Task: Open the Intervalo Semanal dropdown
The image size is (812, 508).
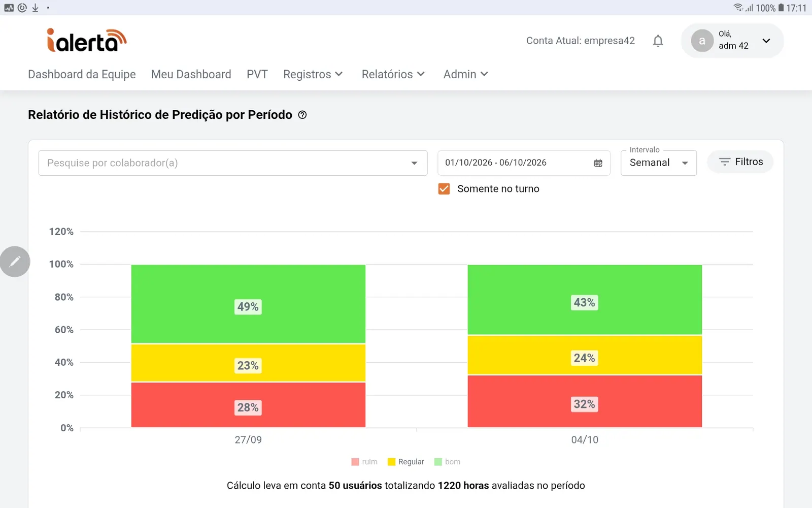Action: [x=659, y=163]
